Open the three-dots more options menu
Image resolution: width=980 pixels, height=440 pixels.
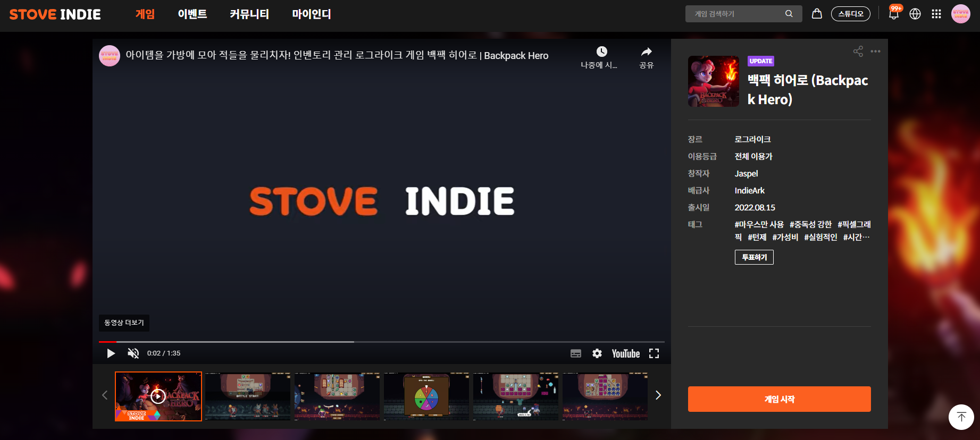pyautogui.click(x=876, y=52)
